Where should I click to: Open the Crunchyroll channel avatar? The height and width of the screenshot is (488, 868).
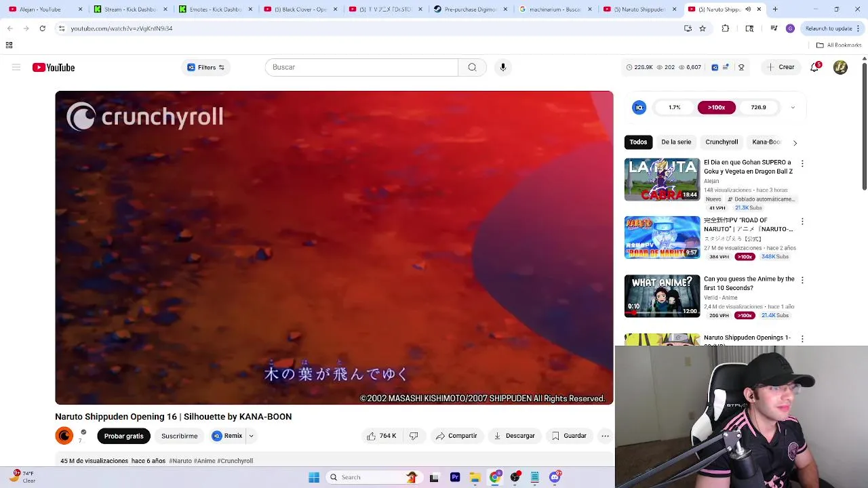[64, 436]
